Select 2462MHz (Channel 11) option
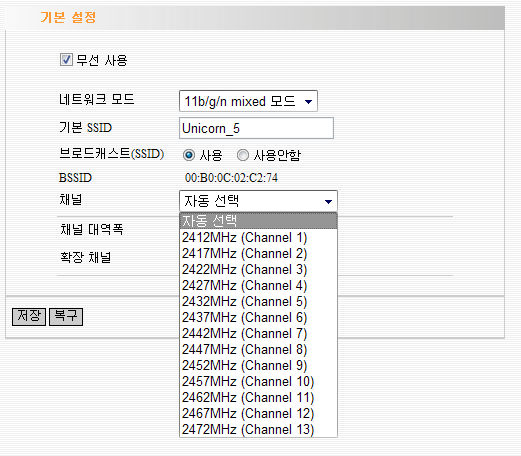 258,397
